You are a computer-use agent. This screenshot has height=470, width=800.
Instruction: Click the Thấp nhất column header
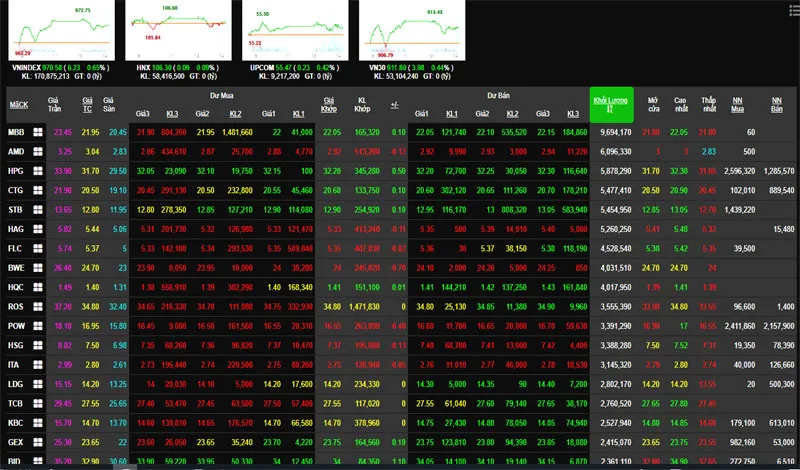pyautogui.click(x=708, y=105)
